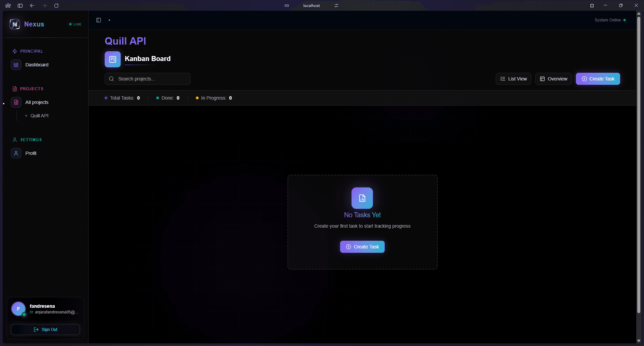Click the browser back navigation arrow
644x346 pixels.
pyautogui.click(x=32, y=6)
